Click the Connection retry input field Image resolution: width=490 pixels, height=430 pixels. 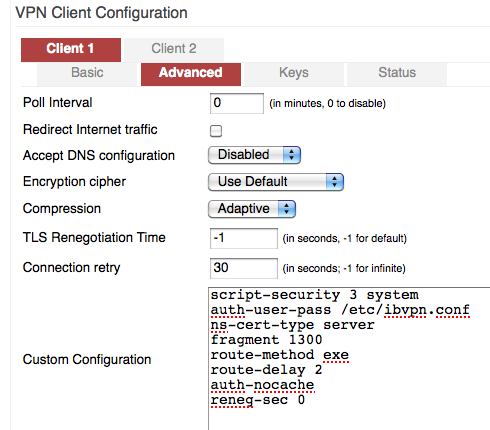coord(244,268)
